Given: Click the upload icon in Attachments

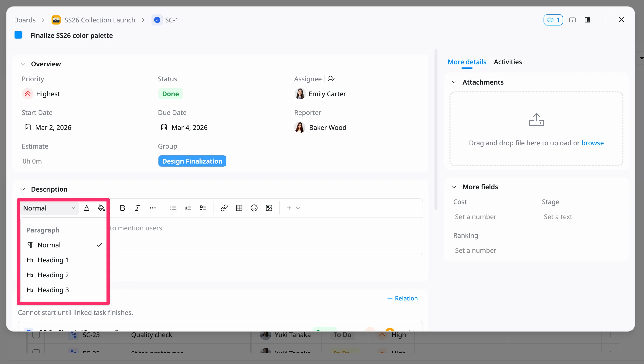Looking at the screenshot, I should [536, 120].
